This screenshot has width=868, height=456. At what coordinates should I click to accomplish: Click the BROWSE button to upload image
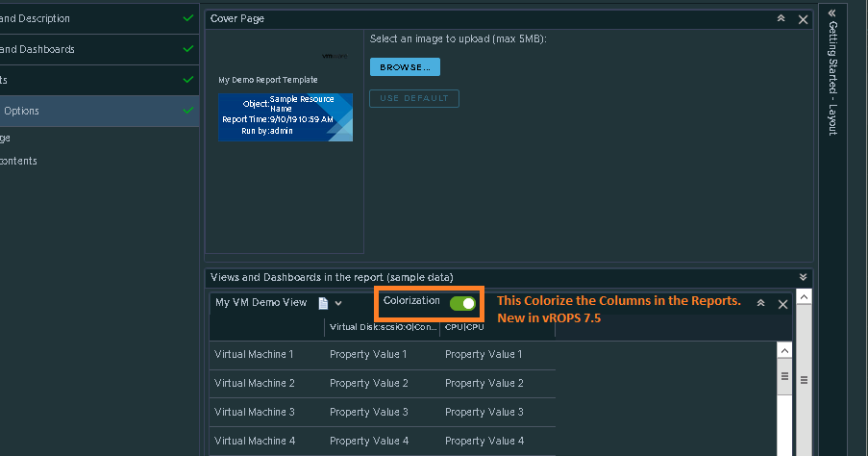click(405, 66)
